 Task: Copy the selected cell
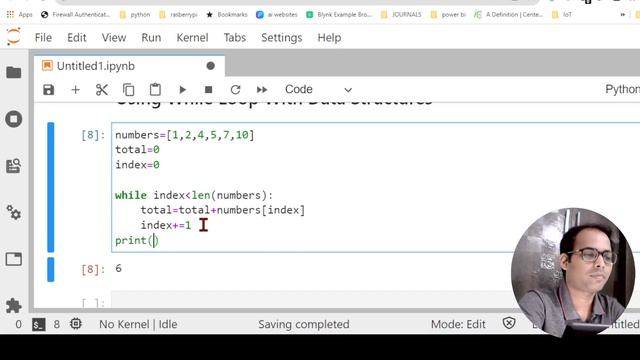pyautogui.click(x=128, y=89)
